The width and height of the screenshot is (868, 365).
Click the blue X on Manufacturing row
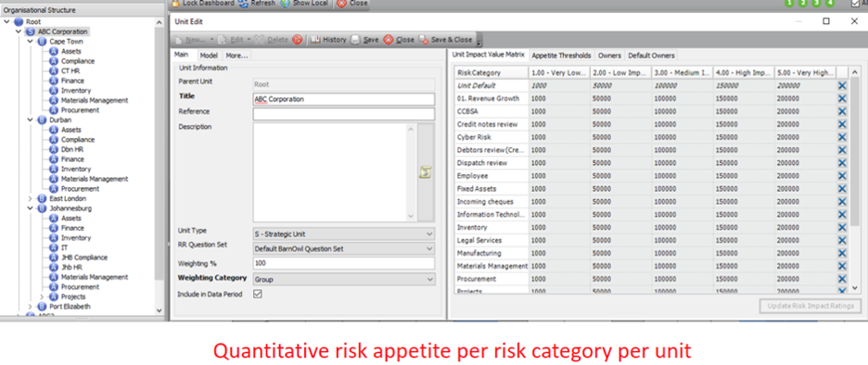842,253
